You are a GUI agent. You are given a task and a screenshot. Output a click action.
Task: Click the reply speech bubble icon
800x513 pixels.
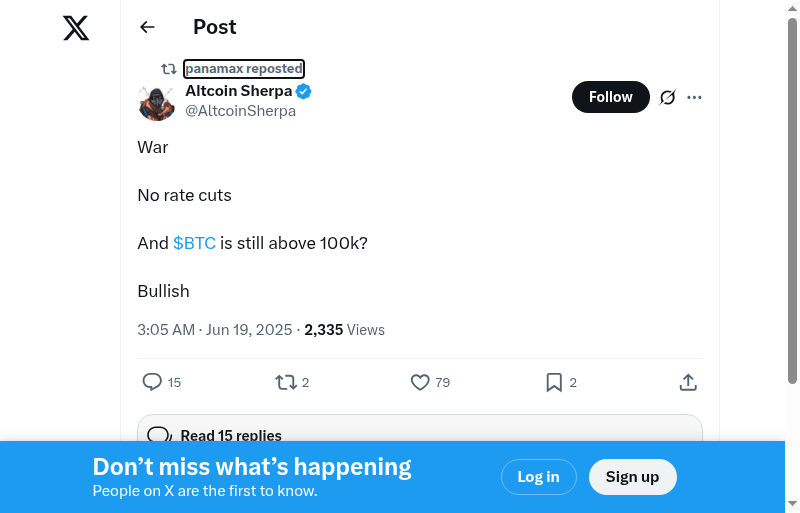coord(152,382)
